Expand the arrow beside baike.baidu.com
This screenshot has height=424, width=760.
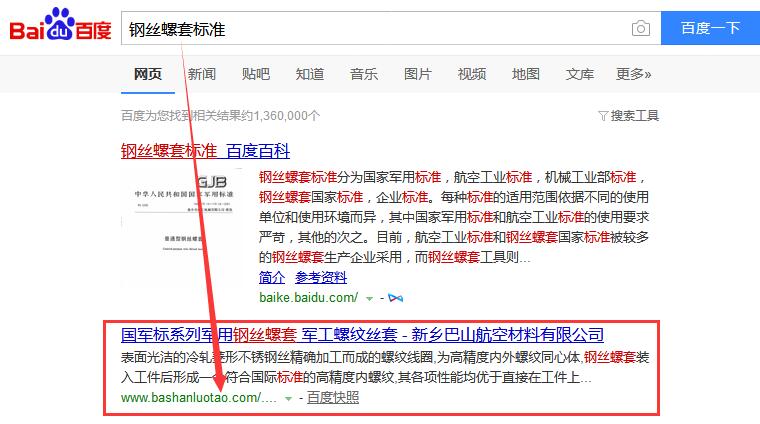tap(369, 298)
